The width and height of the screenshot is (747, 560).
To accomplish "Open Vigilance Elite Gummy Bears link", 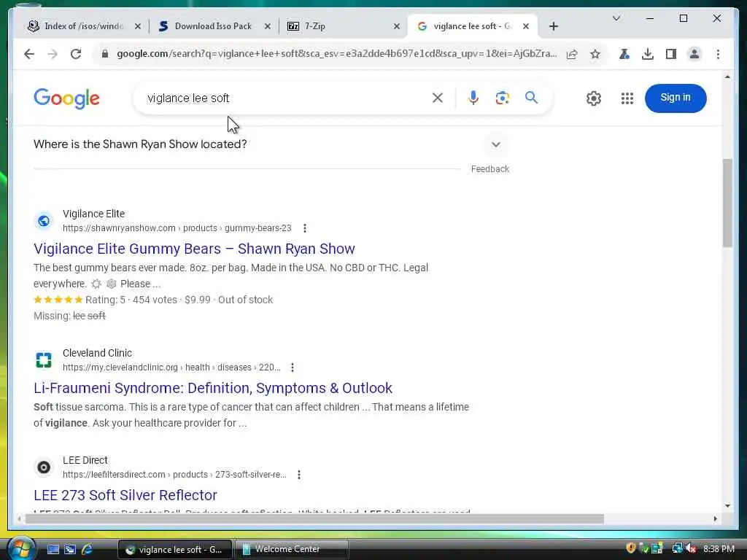I will pos(194,249).
